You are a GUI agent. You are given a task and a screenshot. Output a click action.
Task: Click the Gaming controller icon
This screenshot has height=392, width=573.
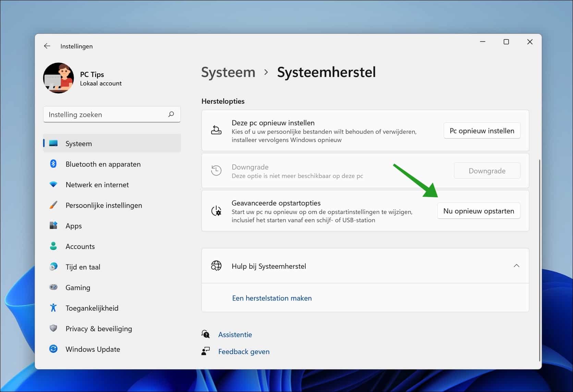tap(53, 287)
